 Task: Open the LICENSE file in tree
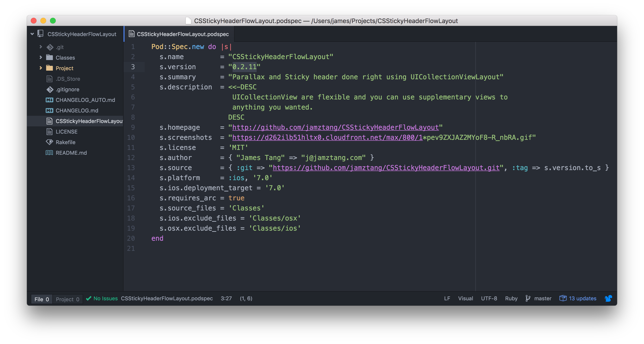pos(66,131)
